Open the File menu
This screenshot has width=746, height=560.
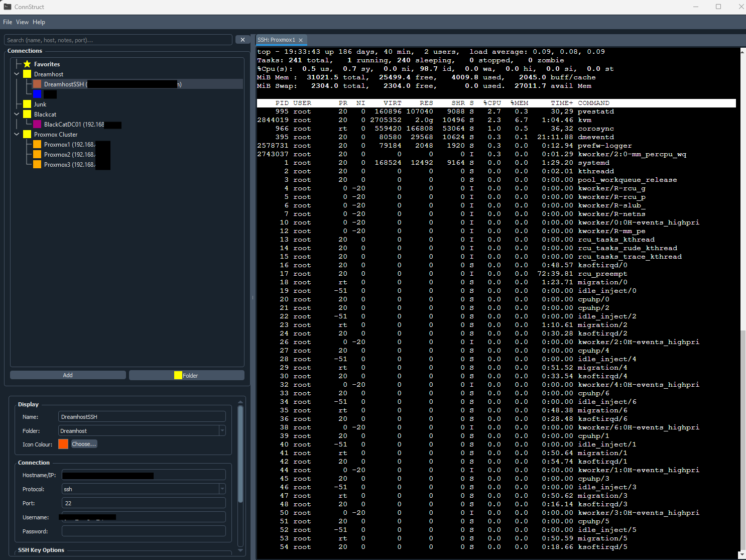click(8, 22)
